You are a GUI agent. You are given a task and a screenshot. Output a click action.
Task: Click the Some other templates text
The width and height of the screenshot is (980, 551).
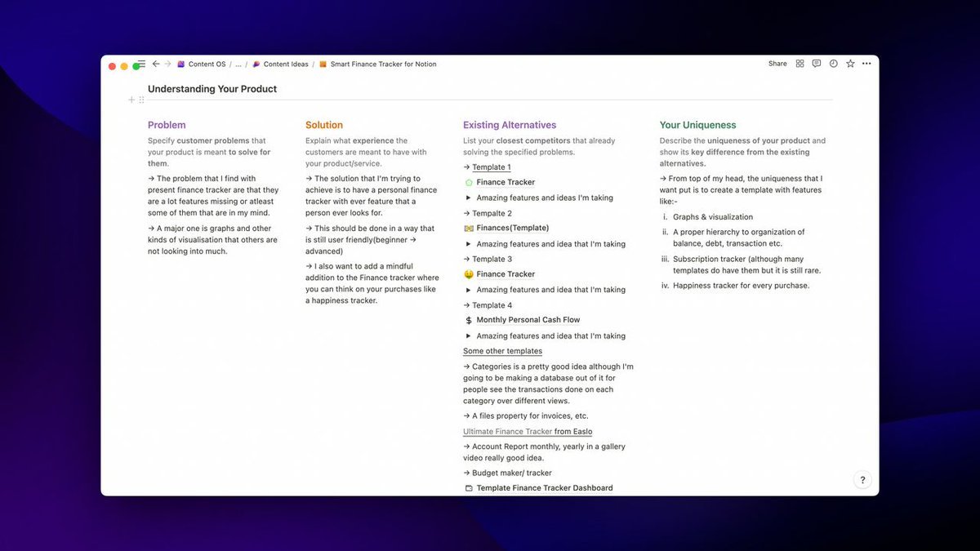pos(502,351)
